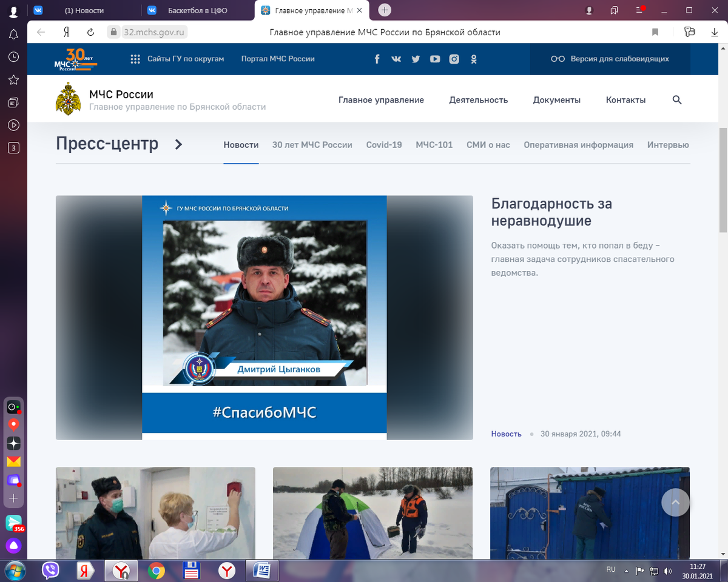Open bookmarks manager icon in title bar
728x582 pixels.
(615, 10)
